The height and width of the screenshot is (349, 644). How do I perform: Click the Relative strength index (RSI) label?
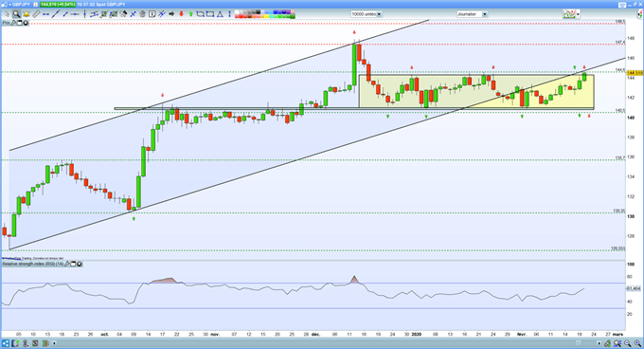click(x=33, y=264)
